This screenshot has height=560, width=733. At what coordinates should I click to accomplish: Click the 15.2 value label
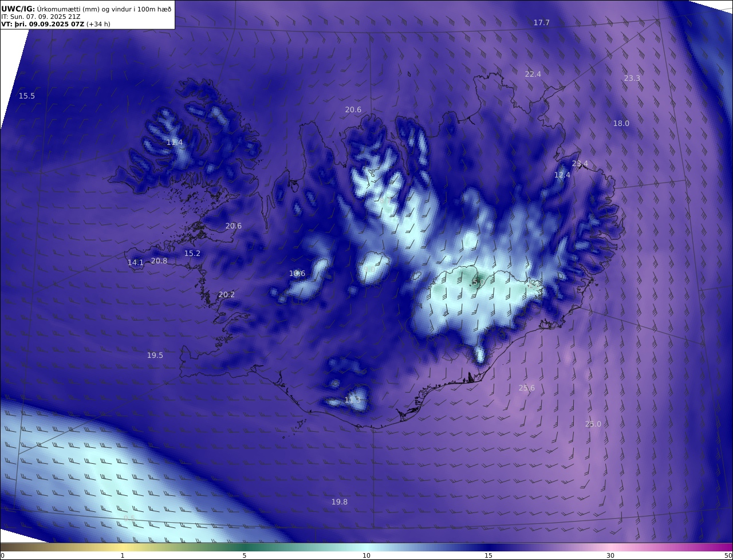tap(192, 253)
